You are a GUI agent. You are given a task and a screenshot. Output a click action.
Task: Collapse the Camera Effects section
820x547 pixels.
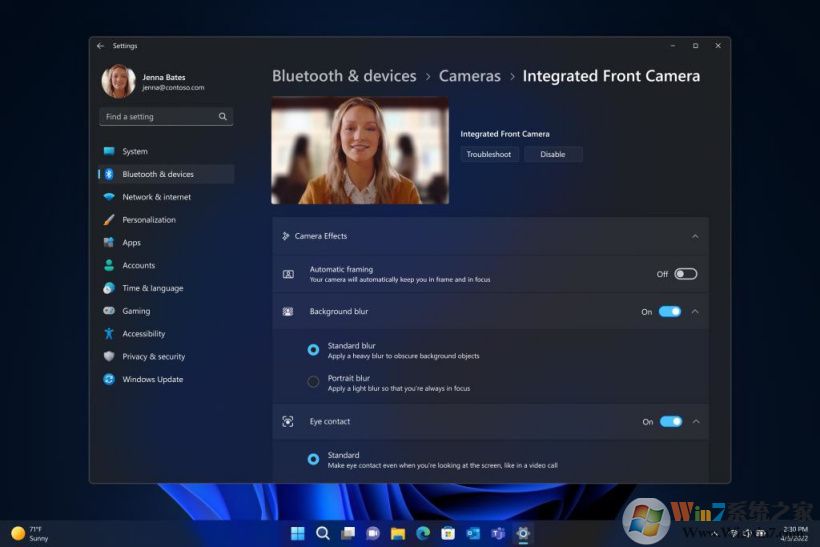[695, 236]
